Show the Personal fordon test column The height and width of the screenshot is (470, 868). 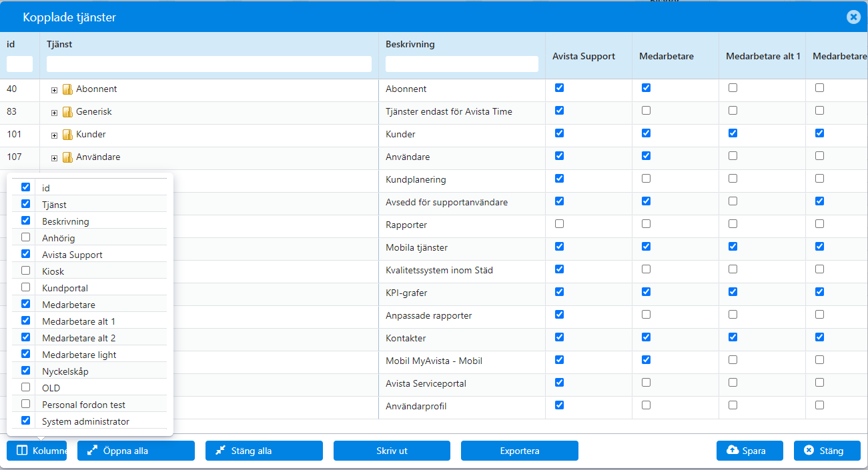click(25, 404)
